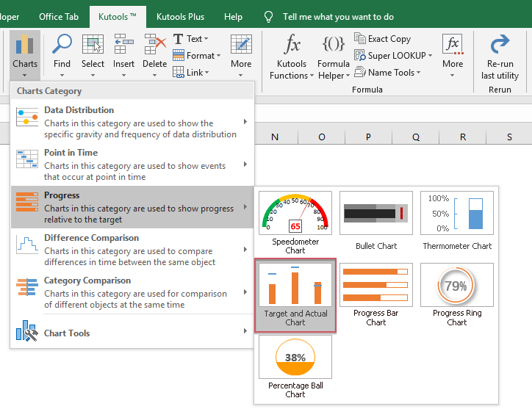532x409 pixels.
Task: Click the Data Distribution category icon
Action: click(x=27, y=117)
